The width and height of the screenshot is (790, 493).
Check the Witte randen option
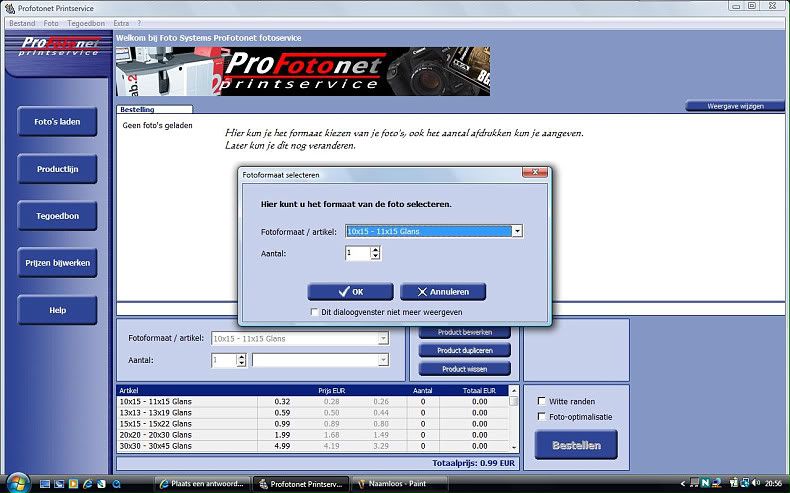542,401
